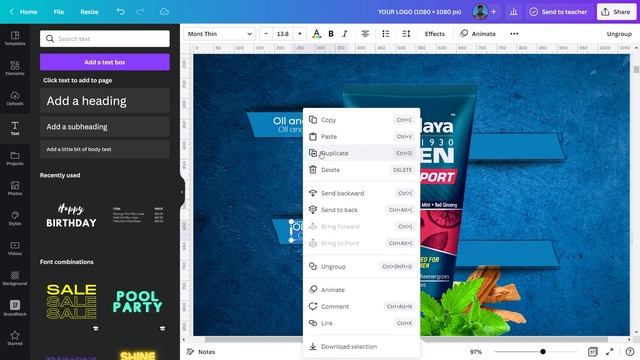Open the insights chart icon

[x=513, y=12]
